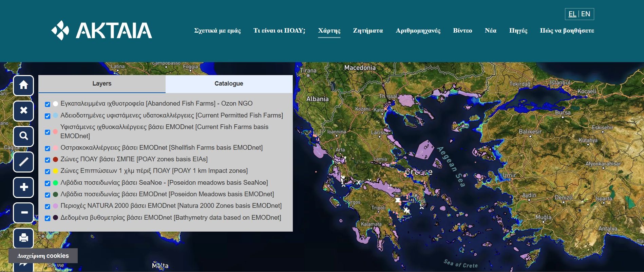
Task: Disable Bathymetry data layer checkbox
Action: [x=48, y=218]
